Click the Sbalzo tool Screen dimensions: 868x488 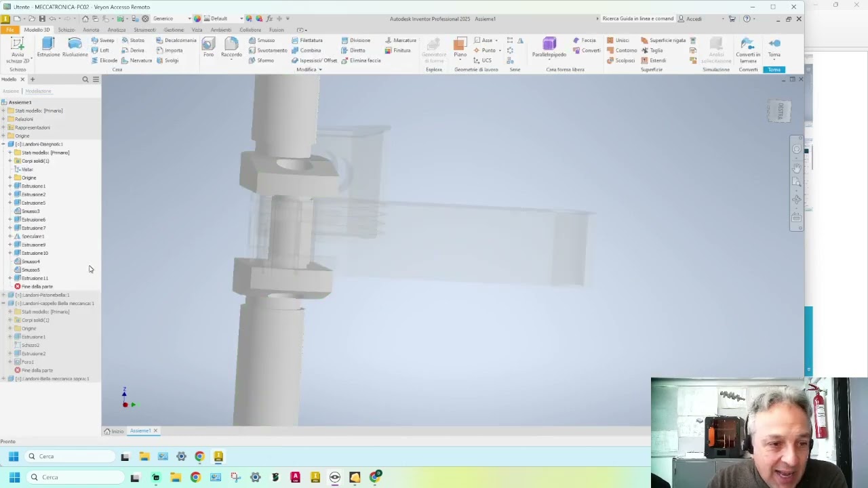pos(133,41)
